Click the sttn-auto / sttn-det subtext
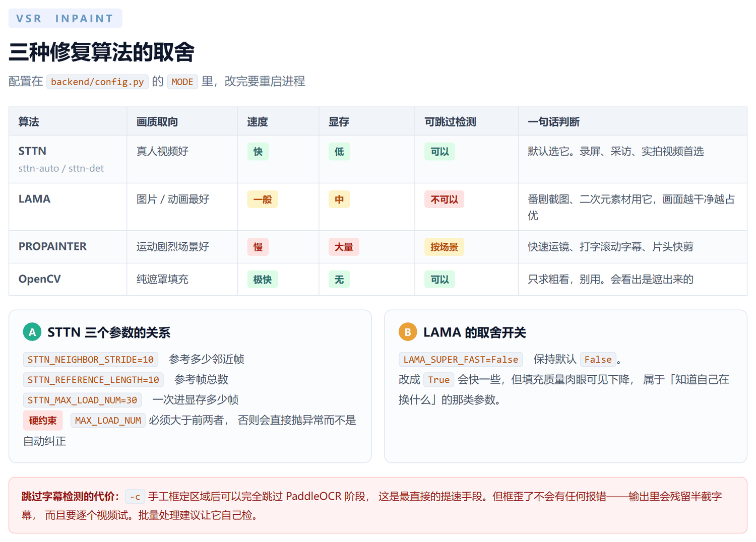The width and height of the screenshot is (756, 542). (x=61, y=168)
